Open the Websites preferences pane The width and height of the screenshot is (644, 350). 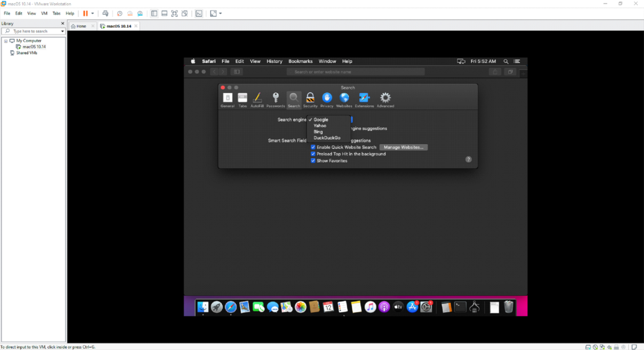(x=344, y=100)
